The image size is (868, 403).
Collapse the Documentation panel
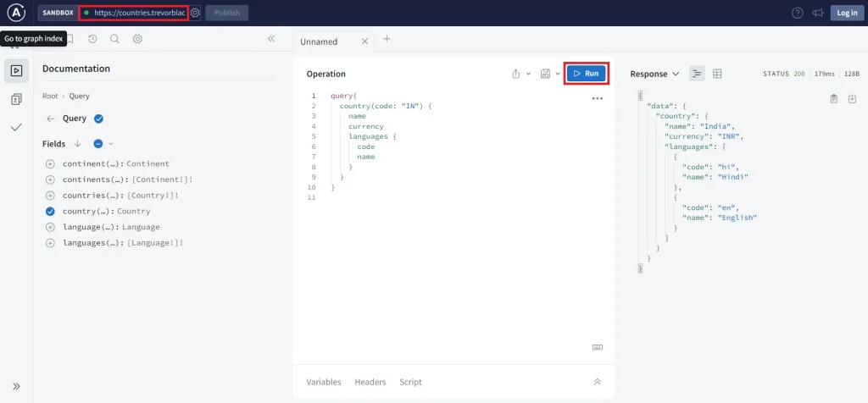click(x=271, y=39)
